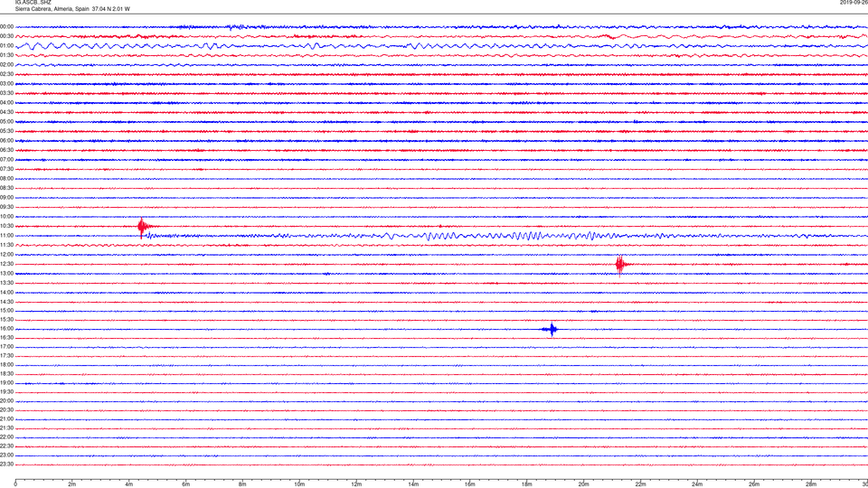The width and height of the screenshot is (868, 488).
Task: Click the 24m tick label on minute axis
Action: (697, 484)
